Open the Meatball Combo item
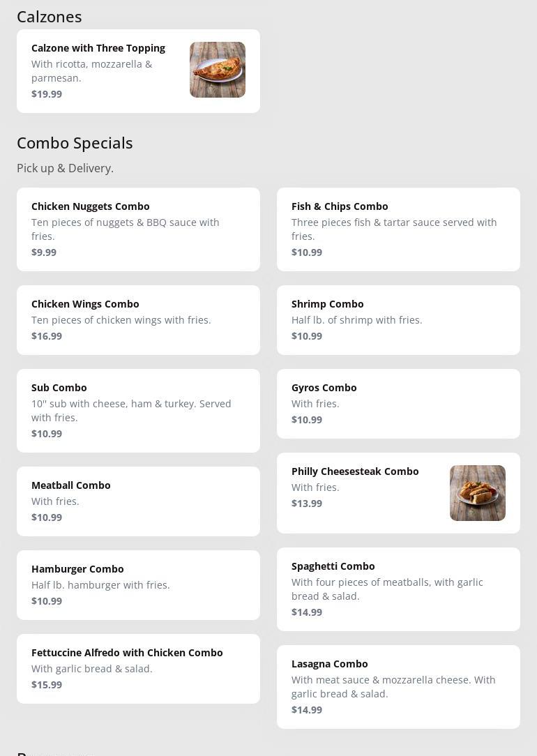537x756 pixels. (x=138, y=501)
